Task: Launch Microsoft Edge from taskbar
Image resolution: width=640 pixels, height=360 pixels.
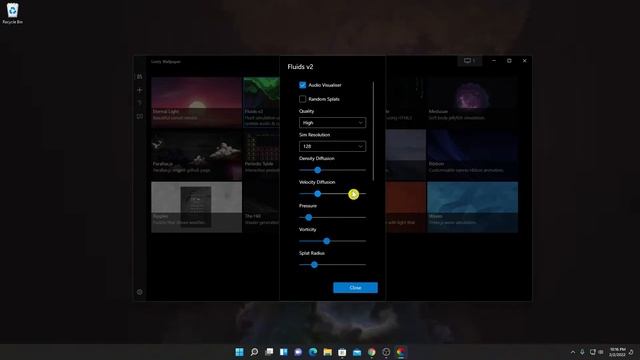Action: click(313, 352)
